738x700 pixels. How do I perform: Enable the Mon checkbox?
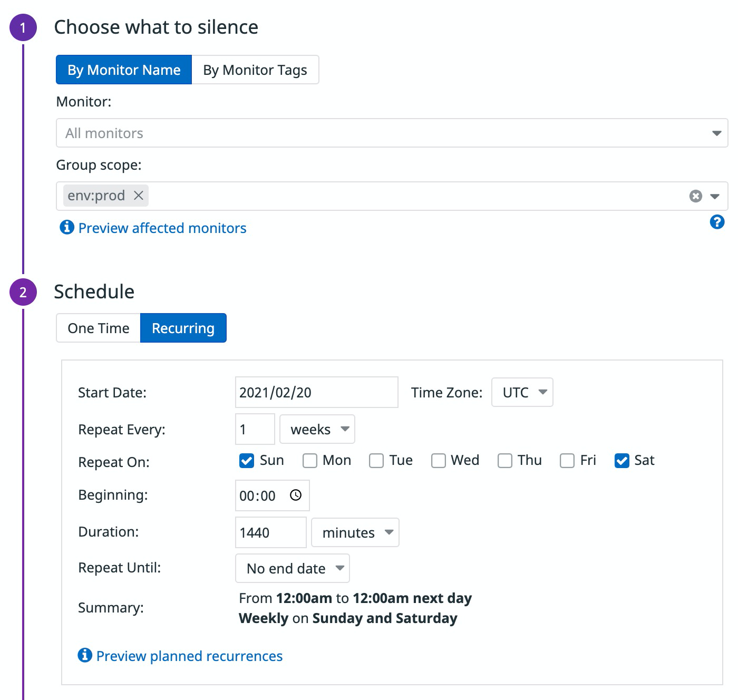click(x=310, y=461)
